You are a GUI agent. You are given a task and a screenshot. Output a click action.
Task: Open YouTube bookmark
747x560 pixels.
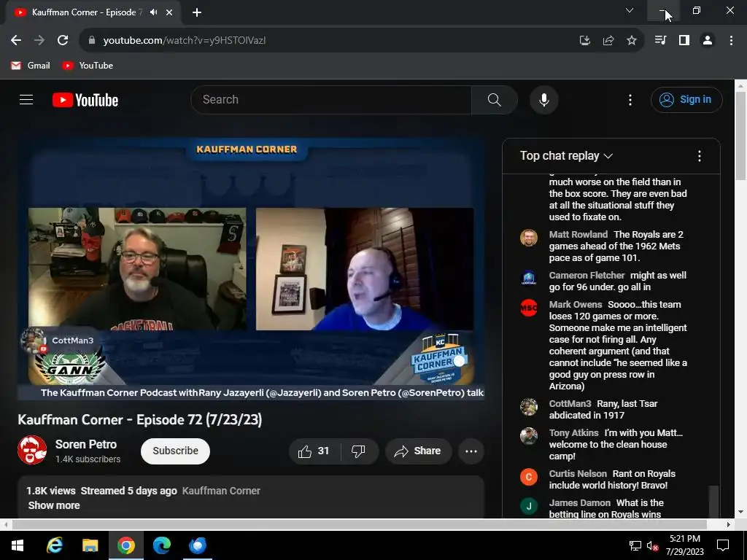(88, 66)
